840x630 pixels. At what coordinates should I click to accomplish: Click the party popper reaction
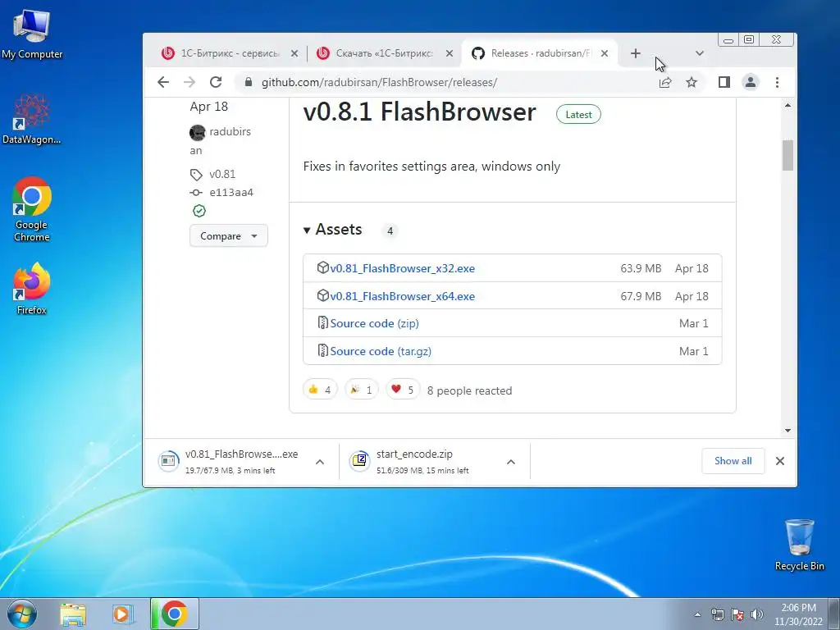[361, 390]
